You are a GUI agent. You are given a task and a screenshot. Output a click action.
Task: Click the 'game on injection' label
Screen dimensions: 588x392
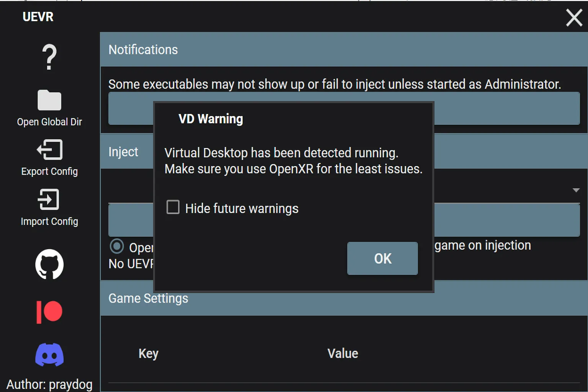coord(483,245)
